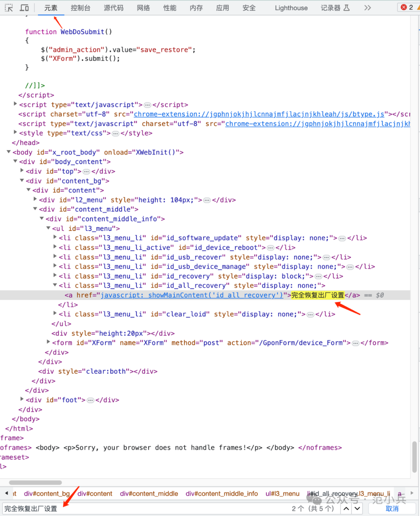Collapse the div content_middle_info node
The image size is (420, 516).
click(42, 218)
